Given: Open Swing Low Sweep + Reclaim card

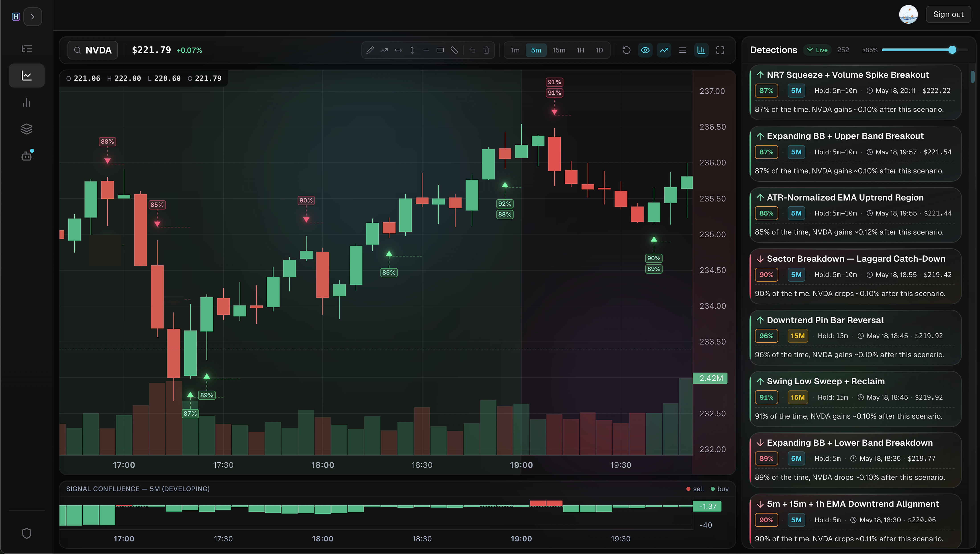Looking at the screenshot, I should click(855, 399).
